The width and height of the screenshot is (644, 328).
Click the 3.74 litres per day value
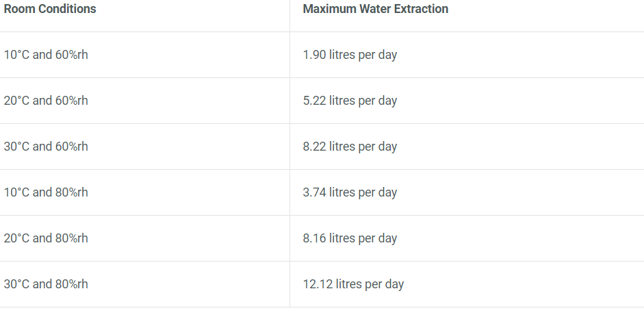click(350, 192)
